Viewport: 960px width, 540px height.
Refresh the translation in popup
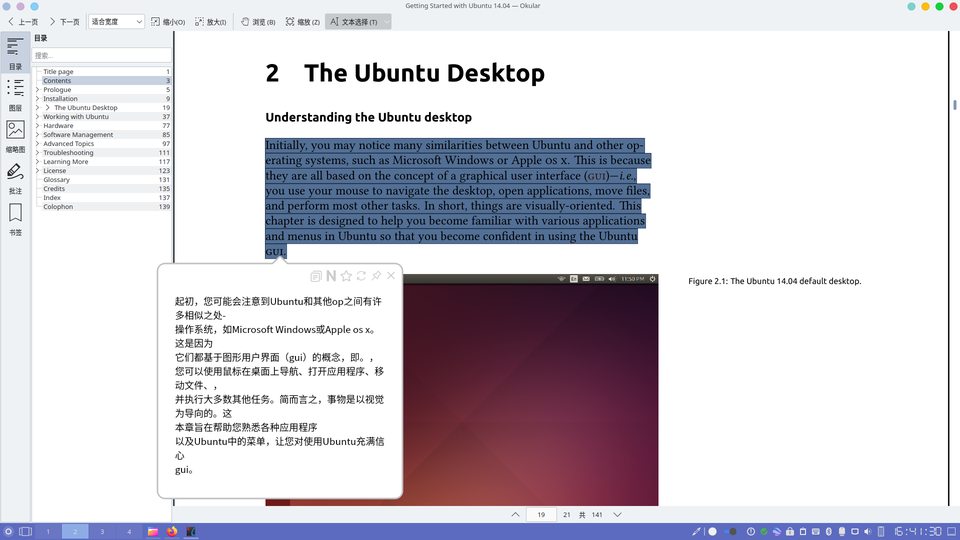pos(361,276)
